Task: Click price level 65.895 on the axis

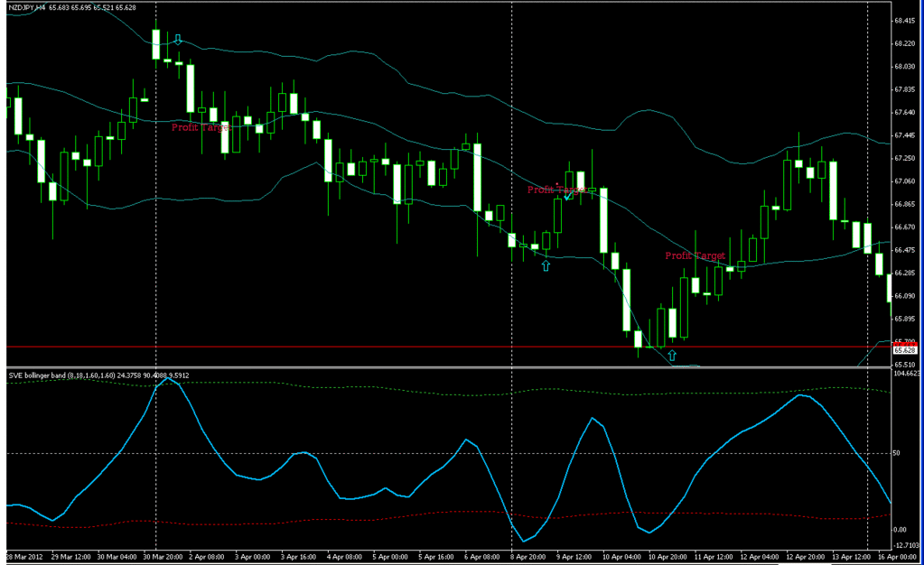Action: [904, 319]
